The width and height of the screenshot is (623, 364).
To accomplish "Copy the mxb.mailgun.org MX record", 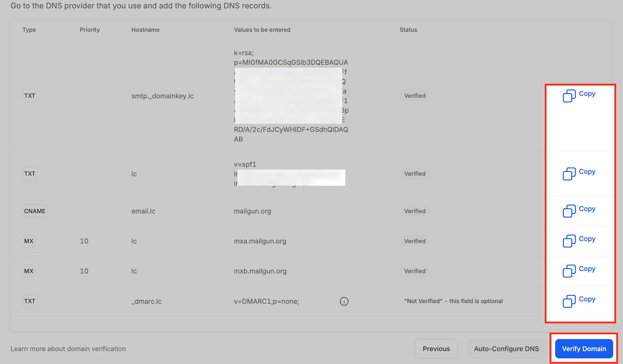I will click(x=579, y=271).
